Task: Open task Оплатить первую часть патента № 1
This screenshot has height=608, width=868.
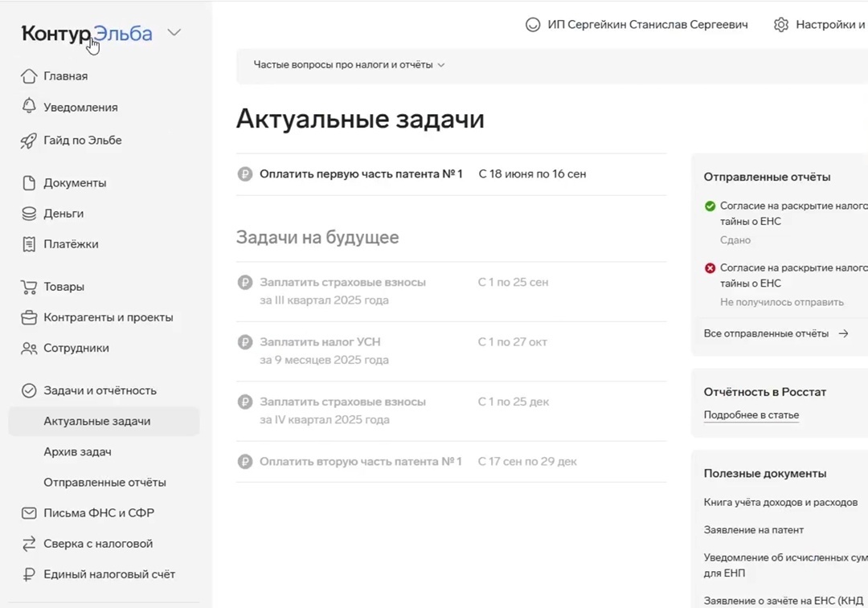Action: tap(361, 173)
